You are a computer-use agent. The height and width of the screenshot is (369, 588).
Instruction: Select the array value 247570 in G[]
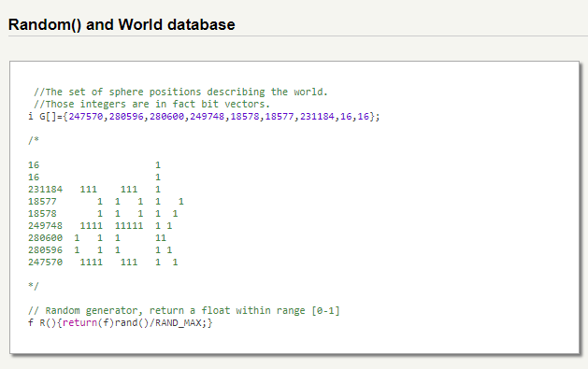[x=85, y=117]
